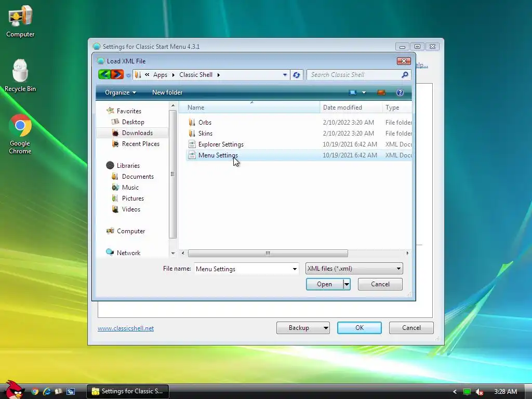Click Open to load XML file

[324, 284]
